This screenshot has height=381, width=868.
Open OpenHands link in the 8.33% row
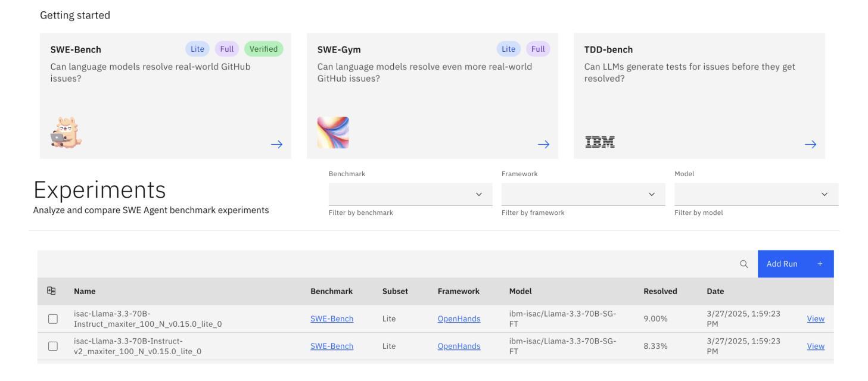click(x=459, y=346)
